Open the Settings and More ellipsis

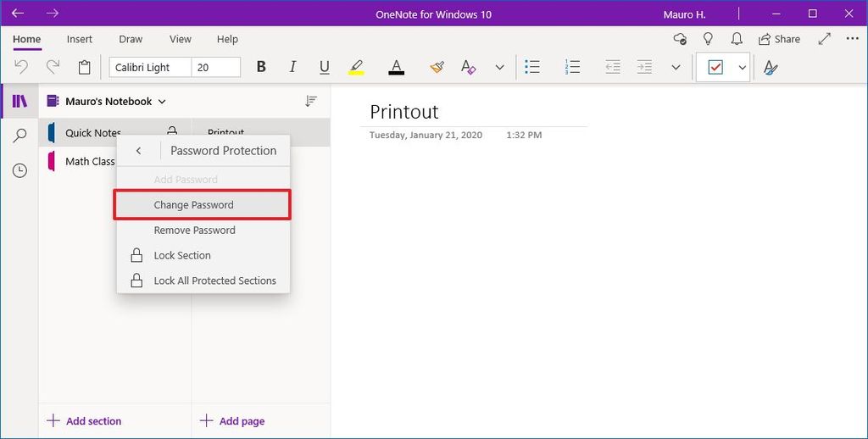pyautogui.click(x=853, y=39)
